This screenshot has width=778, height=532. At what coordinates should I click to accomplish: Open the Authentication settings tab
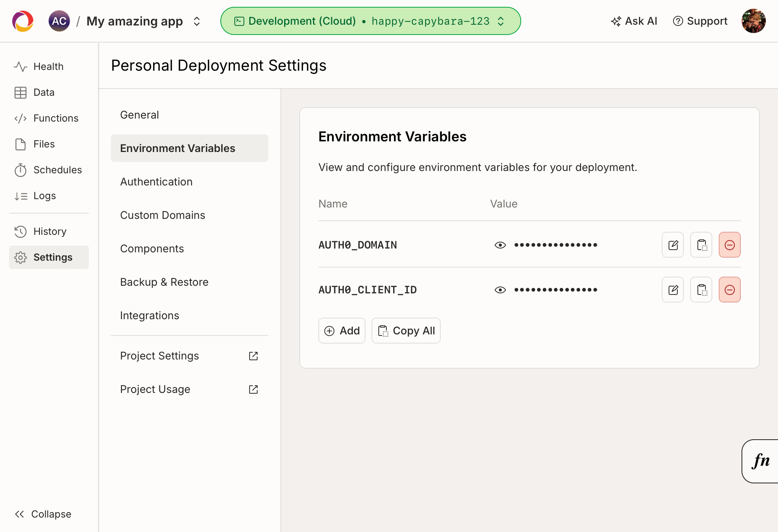[189, 182]
